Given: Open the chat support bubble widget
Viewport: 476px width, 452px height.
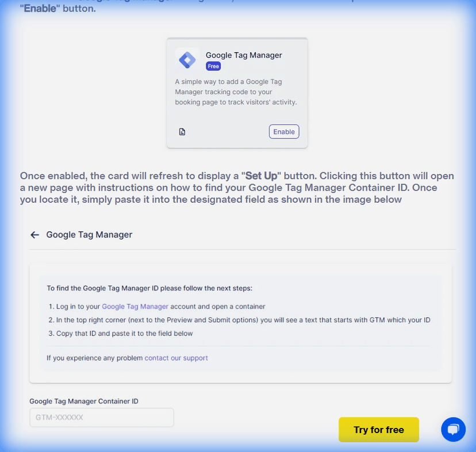Looking at the screenshot, I should [453, 430].
